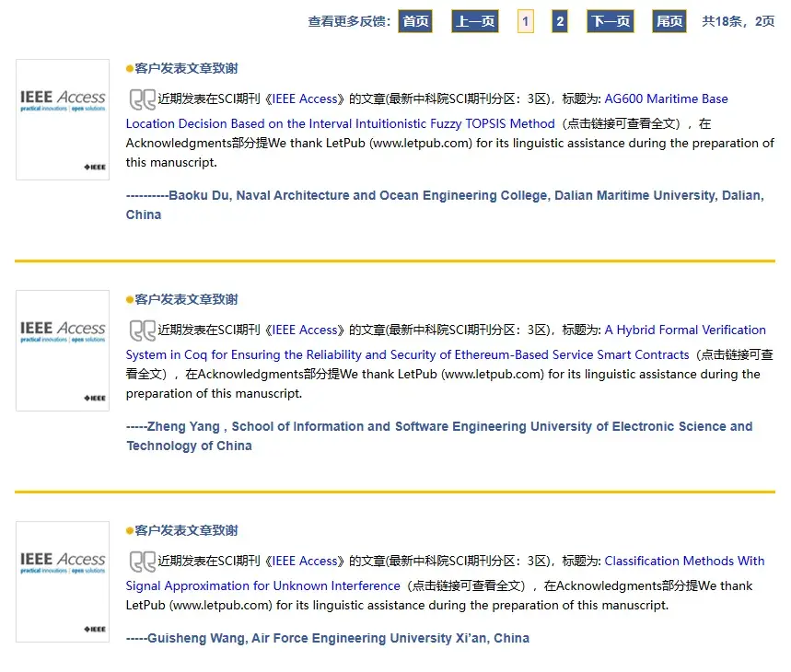Open the Classification Methods With Signal Approximation link
Image resolution: width=791 pixels, height=672 pixels.
[x=684, y=561]
